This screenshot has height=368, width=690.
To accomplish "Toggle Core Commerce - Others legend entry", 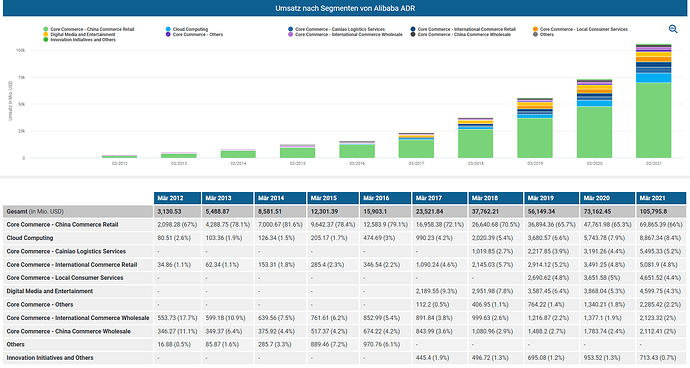I will [194, 34].
